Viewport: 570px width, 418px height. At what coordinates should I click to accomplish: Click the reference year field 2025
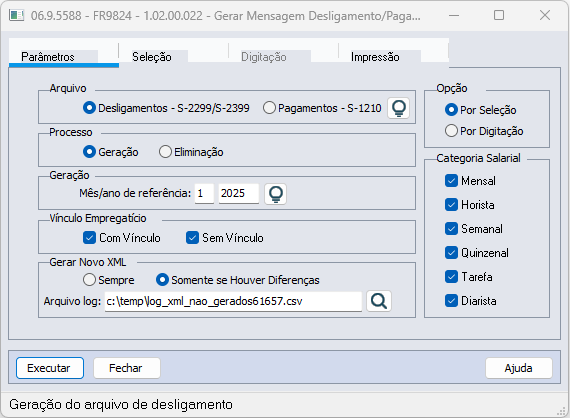tap(238, 193)
